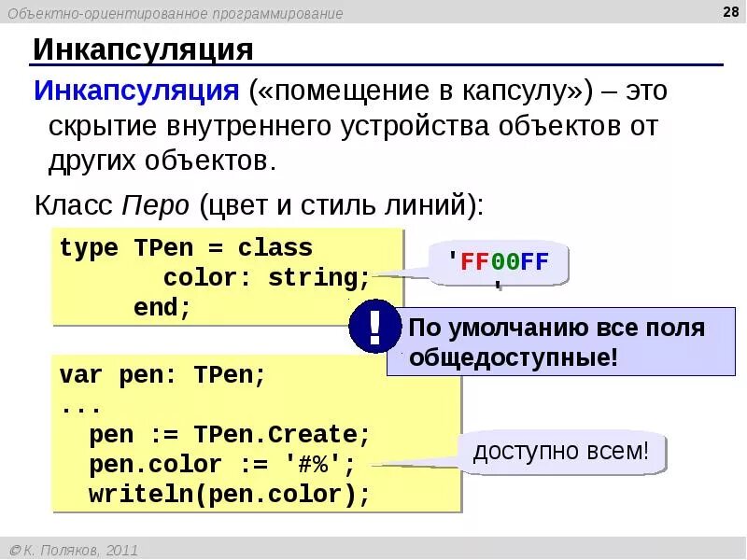The height and width of the screenshot is (560, 747).
Task: Click slide number 28
Action: coord(731,12)
